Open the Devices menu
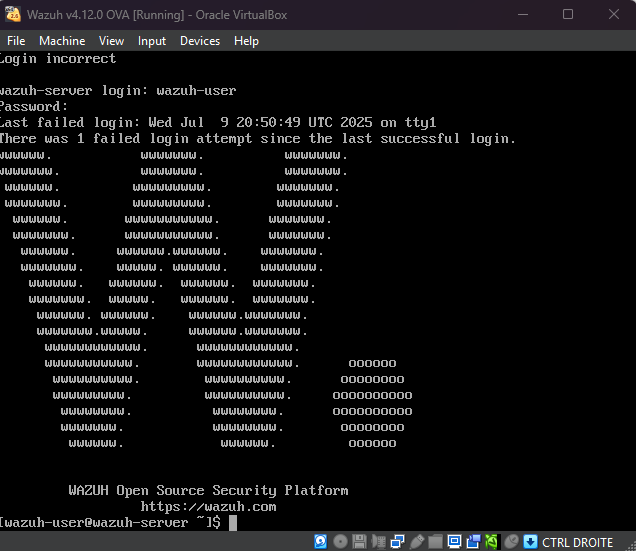The image size is (636, 551). [200, 41]
